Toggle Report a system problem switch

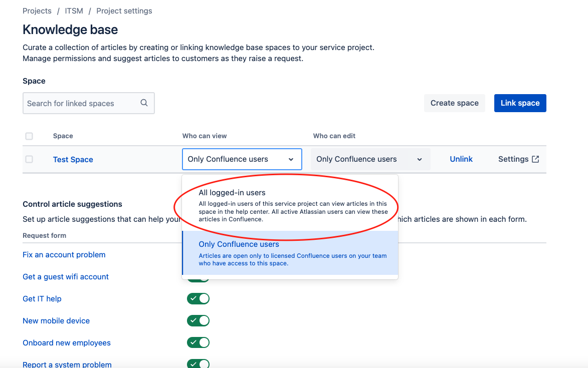(x=198, y=363)
